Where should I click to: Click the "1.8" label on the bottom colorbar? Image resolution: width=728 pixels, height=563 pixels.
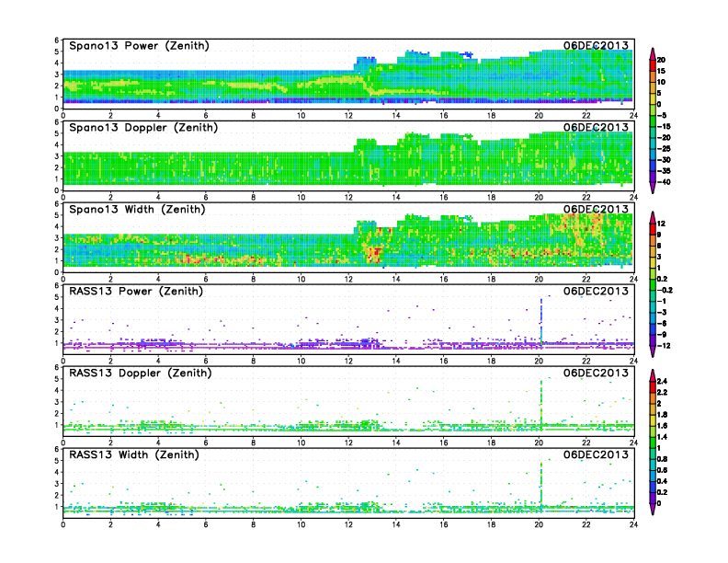(662, 414)
